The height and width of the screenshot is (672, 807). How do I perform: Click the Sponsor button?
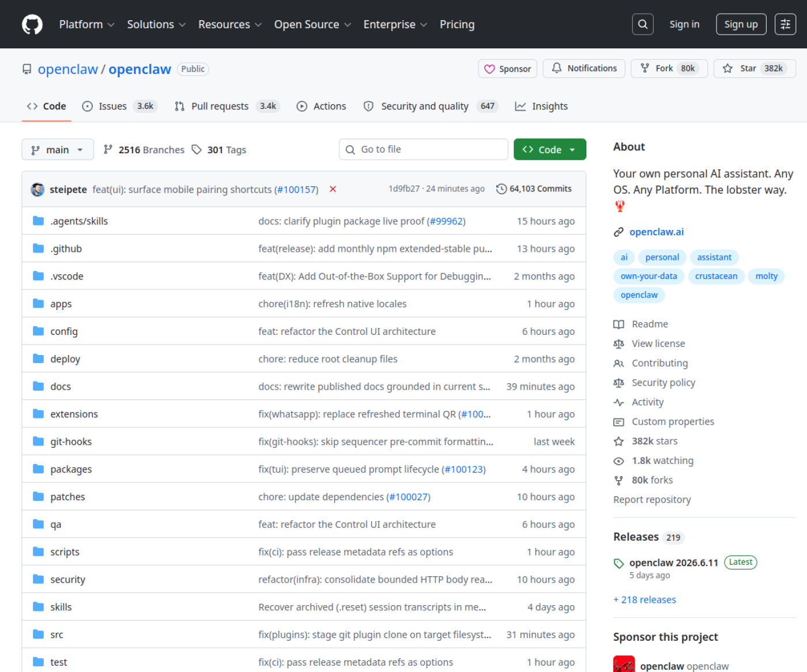[508, 69]
